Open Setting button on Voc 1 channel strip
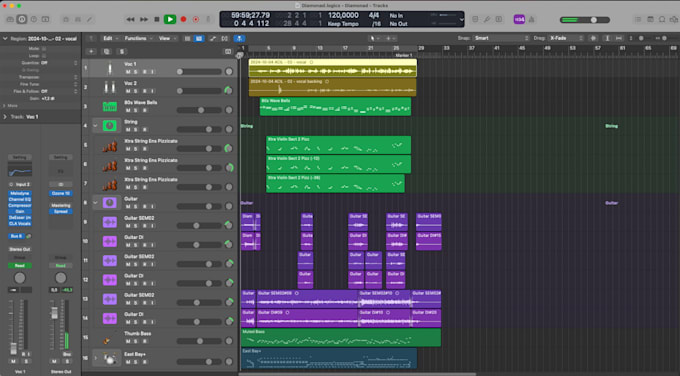 20,157
